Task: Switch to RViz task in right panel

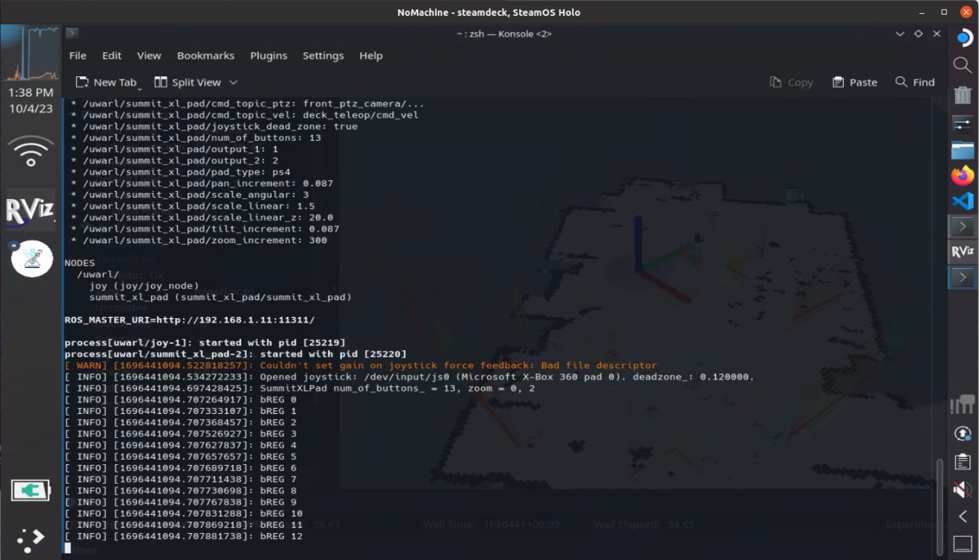Action: point(963,252)
